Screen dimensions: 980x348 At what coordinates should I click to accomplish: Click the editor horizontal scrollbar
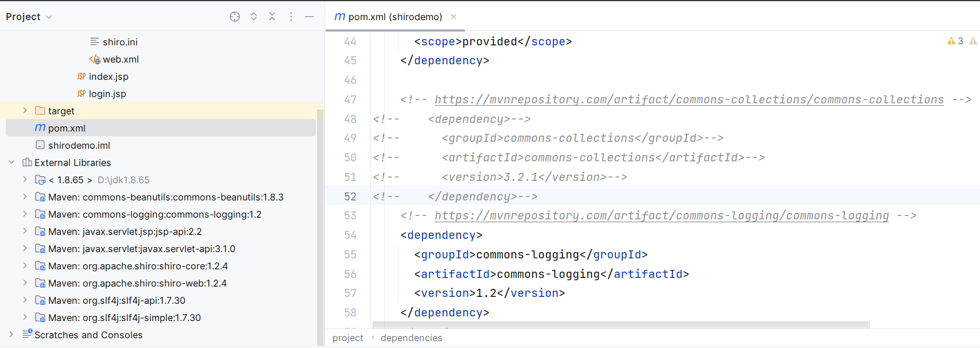tap(621, 325)
